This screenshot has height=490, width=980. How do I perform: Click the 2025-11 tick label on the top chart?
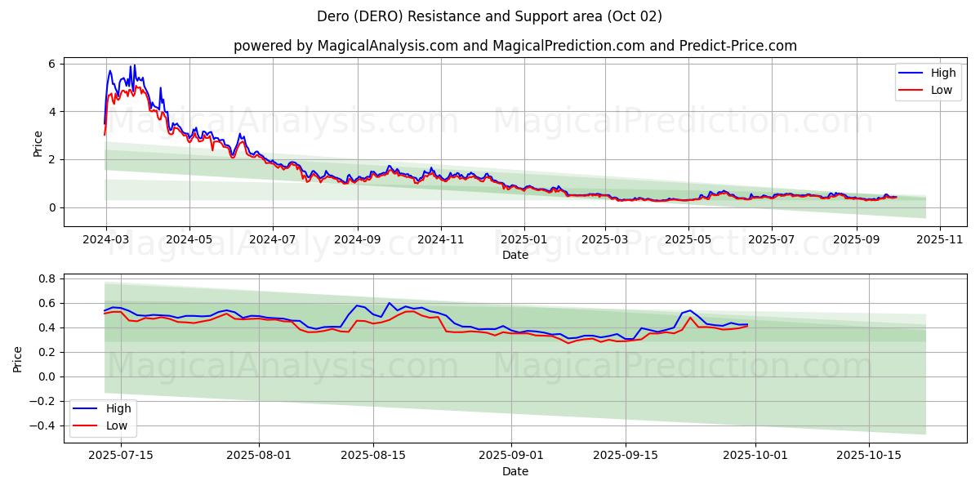coord(940,241)
